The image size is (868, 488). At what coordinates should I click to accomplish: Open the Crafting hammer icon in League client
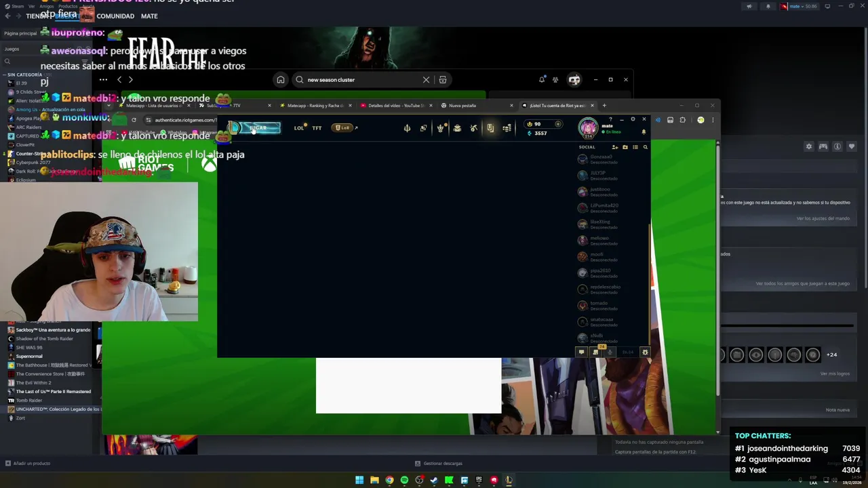pyautogui.click(x=473, y=127)
